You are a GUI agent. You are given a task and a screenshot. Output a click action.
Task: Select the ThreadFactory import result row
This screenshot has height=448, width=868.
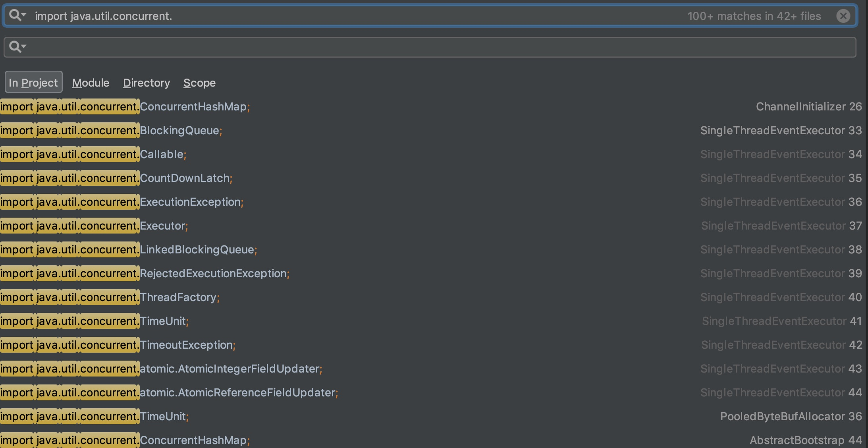(x=434, y=297)
